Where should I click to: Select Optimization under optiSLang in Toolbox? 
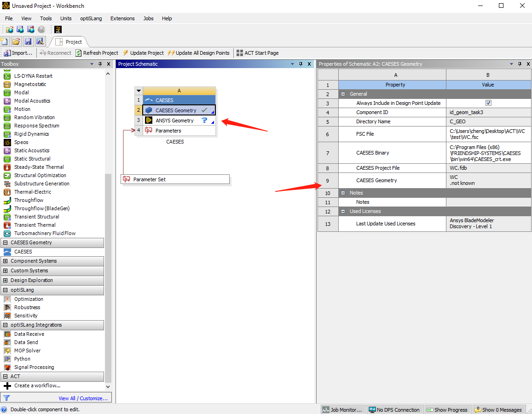tap(29, 299)
